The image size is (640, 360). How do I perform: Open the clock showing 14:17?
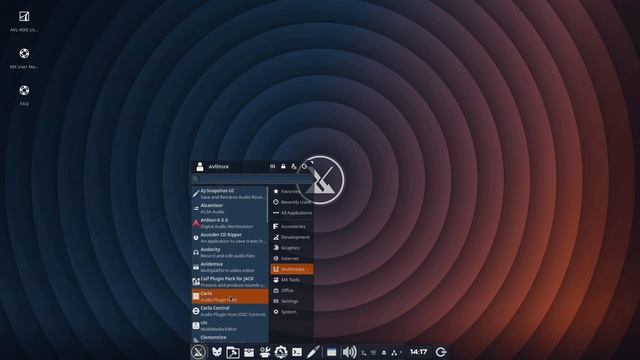[418, 352]
